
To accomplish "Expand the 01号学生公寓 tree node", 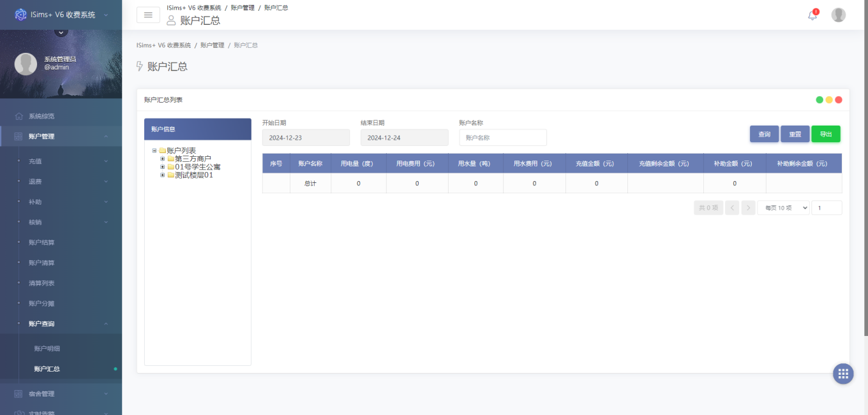I will click(163, 167).
